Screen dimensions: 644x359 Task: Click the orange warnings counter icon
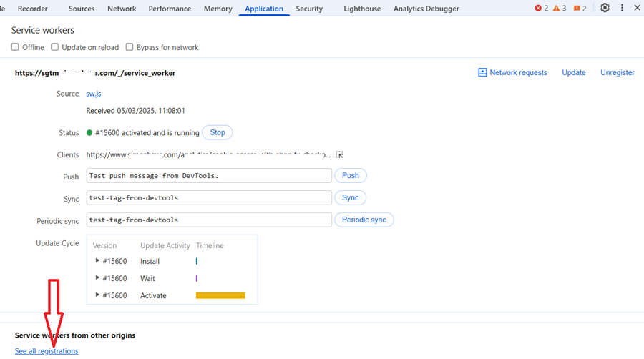556,8
